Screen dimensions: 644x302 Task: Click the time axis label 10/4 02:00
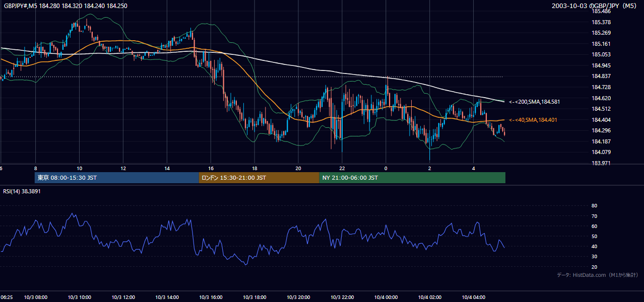(430, 297)
